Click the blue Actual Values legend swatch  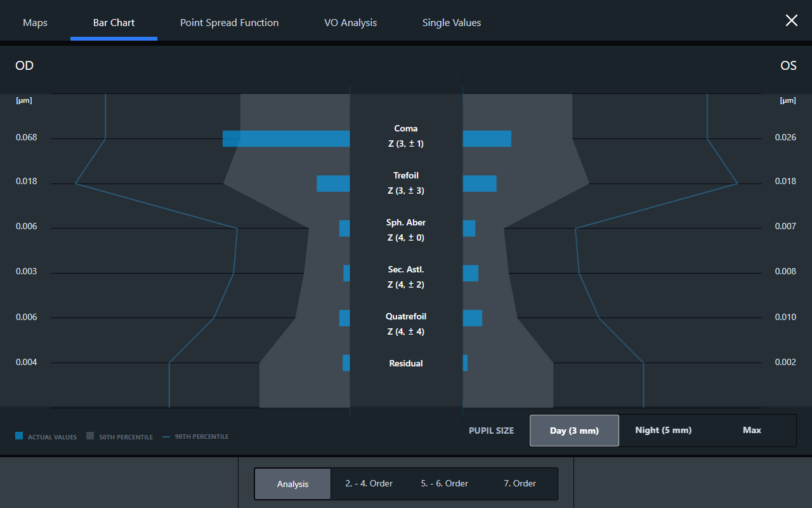pyautogui.click(x=19, y=436)
